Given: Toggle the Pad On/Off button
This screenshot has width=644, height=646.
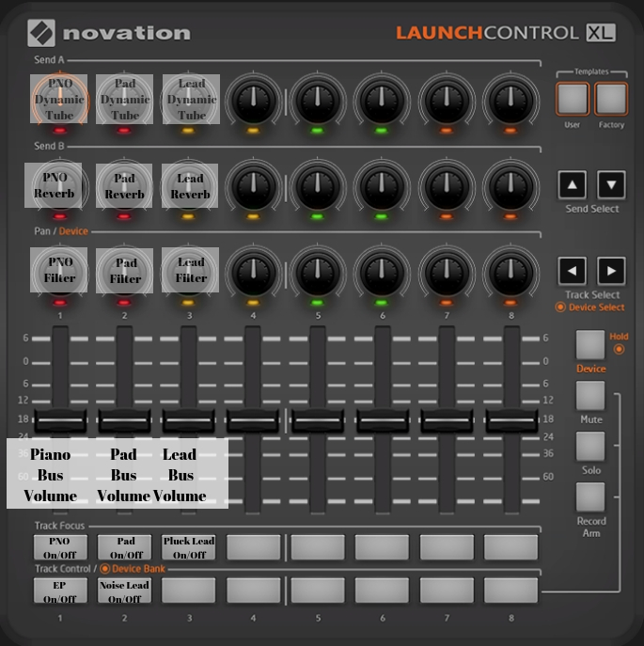Looking at the screenshot, I should click(x=124, y=547).
